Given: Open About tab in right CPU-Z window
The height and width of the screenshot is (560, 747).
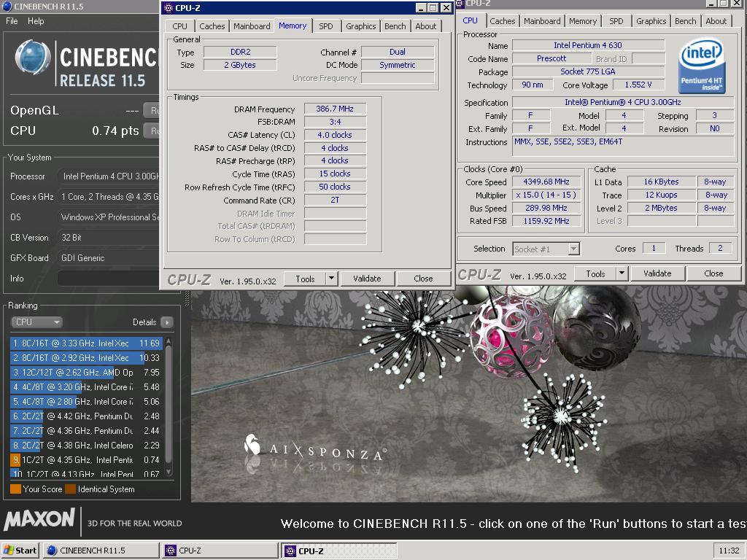Looking at the screenshot, I should (x=716, y=21).
